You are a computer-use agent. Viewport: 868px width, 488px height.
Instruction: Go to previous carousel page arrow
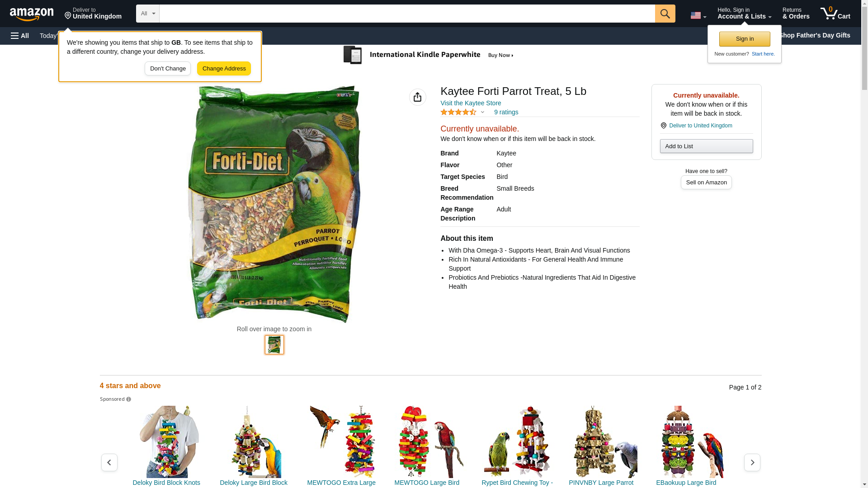pyautogui.click(x=109, y=462)
